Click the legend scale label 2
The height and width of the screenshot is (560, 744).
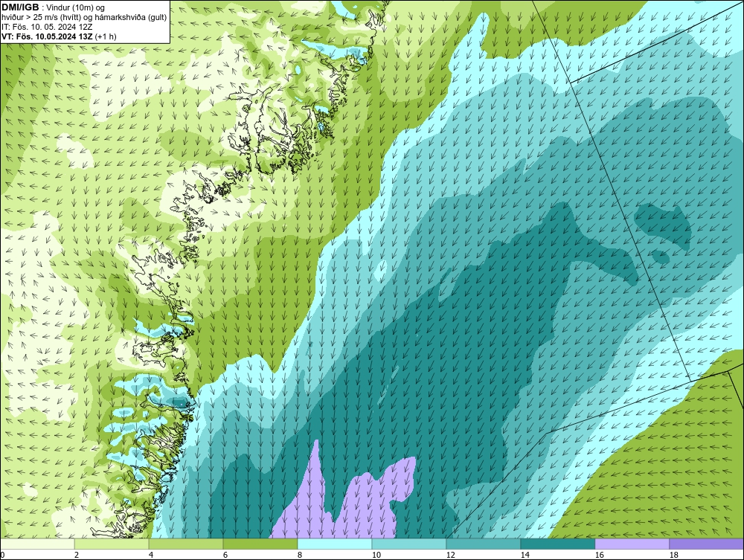(x=77, y=555)
